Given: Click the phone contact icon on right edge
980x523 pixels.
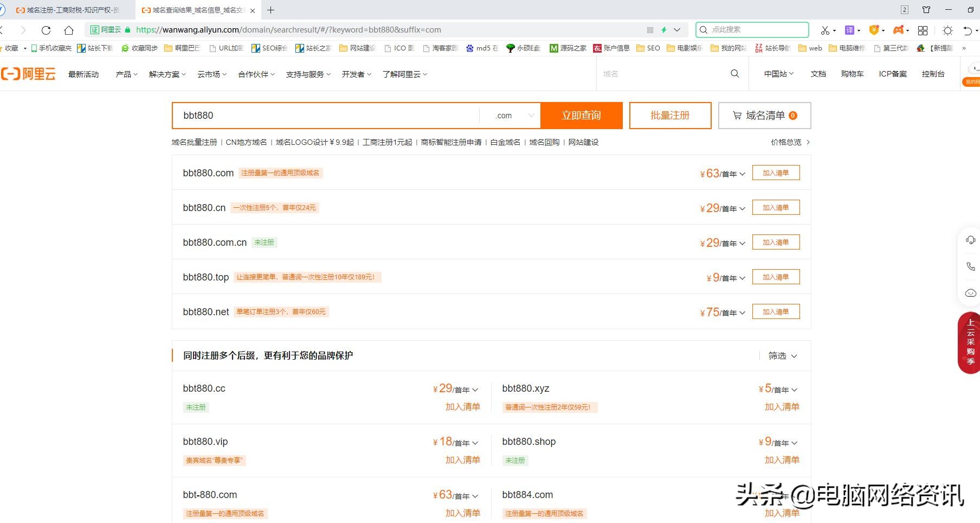Looking at the screenshot, I should coord(970,266).
